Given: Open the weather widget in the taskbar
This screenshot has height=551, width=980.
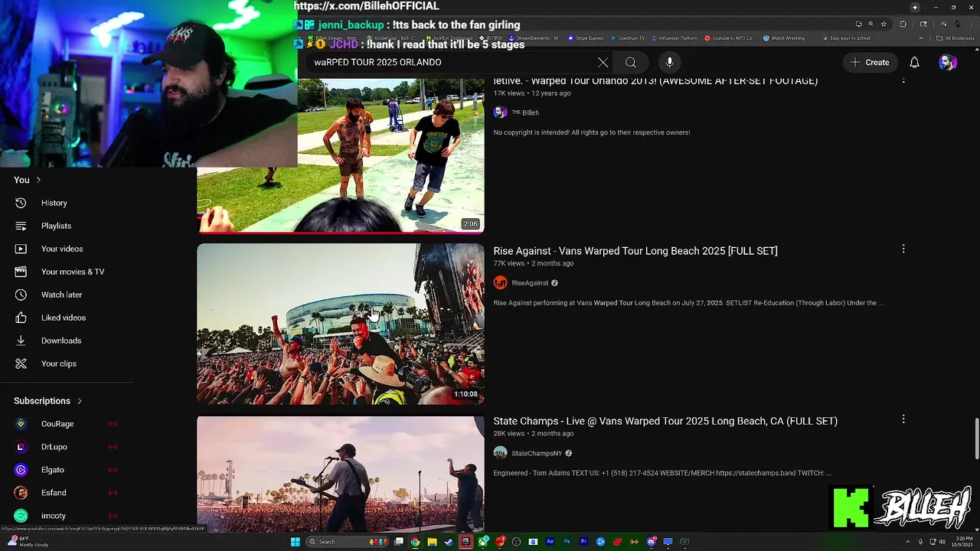Looking at the screenshot, I should [x=29, y=542].
